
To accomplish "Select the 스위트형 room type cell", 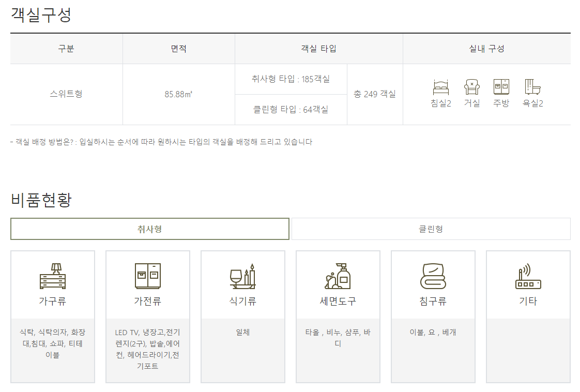I will (66, 94).
